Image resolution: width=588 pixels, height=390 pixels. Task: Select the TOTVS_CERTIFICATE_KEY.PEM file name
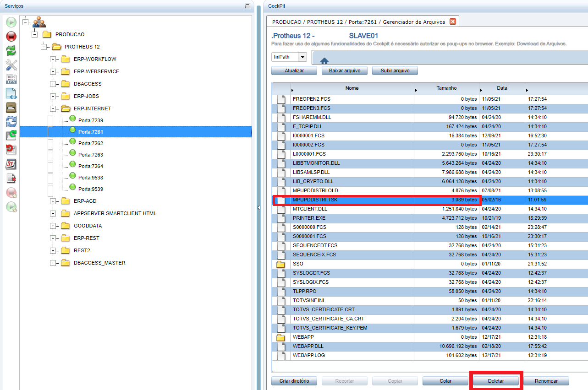330,328
